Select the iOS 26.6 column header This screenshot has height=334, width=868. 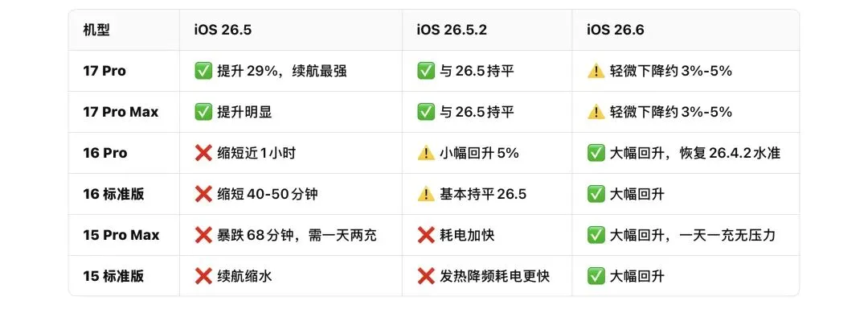point(616,30)
